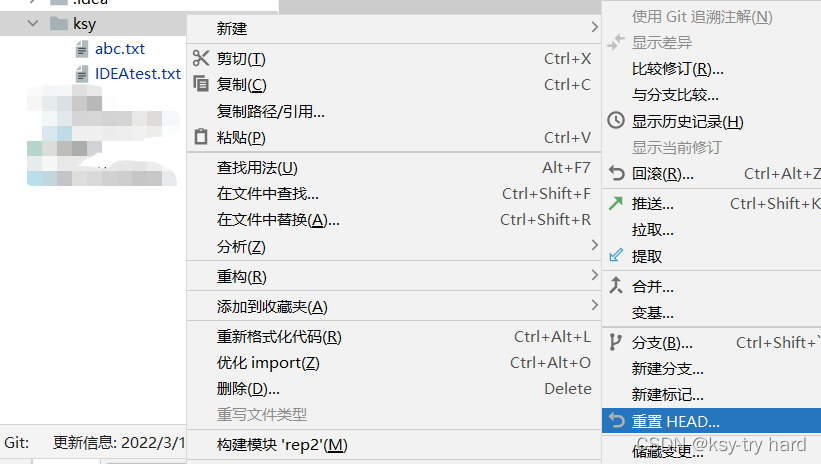Choose 在文件中替换(A)... entry
The height and width of the screenshot is (464, 821).
pyautogui.click(x=394, y=220)
